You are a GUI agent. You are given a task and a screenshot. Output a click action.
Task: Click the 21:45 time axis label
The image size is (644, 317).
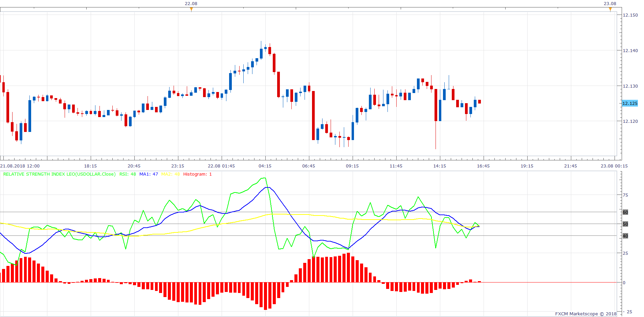pos(571,166)
